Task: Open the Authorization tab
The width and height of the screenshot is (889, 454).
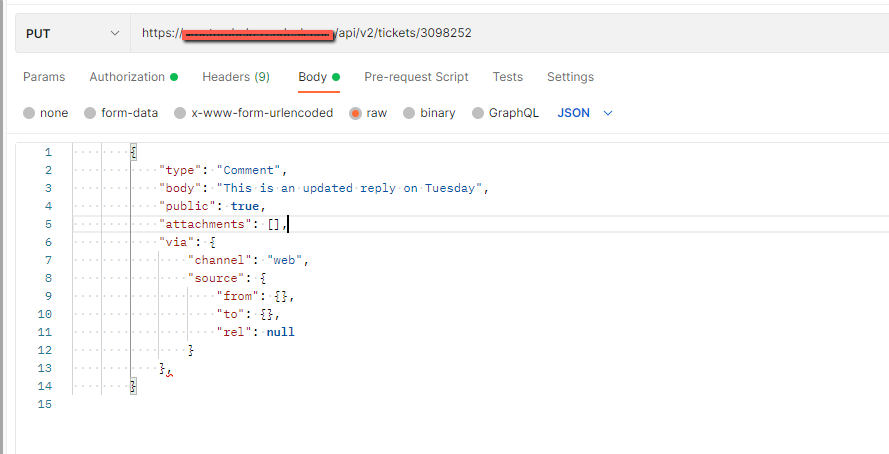Action: [x=127, y=77]
